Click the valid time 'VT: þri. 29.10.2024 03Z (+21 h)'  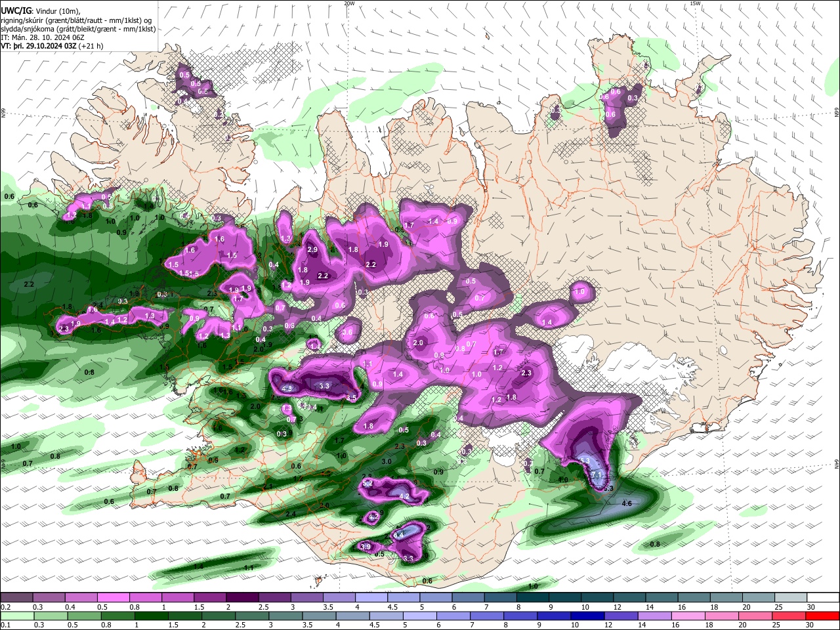pyautogui.click(x=52, y=46)
